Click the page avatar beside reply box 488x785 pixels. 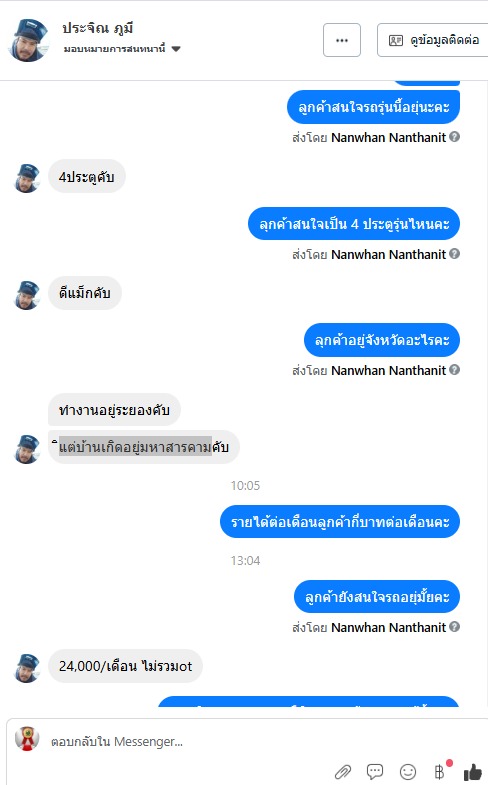coord(27,738)
